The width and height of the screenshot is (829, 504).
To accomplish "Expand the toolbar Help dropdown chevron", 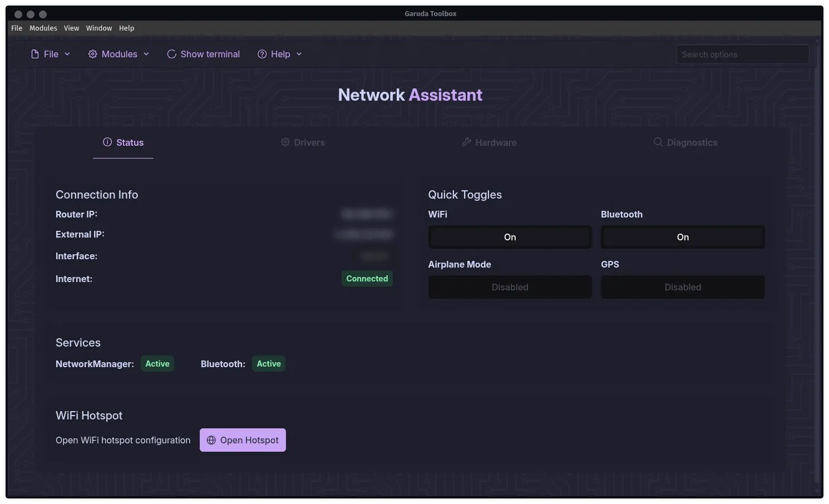I will [299, 54].
